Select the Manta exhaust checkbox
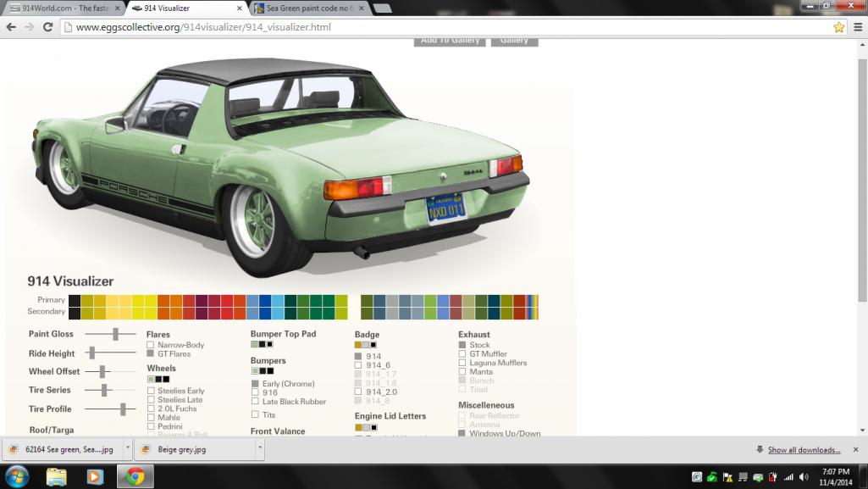 462,371
